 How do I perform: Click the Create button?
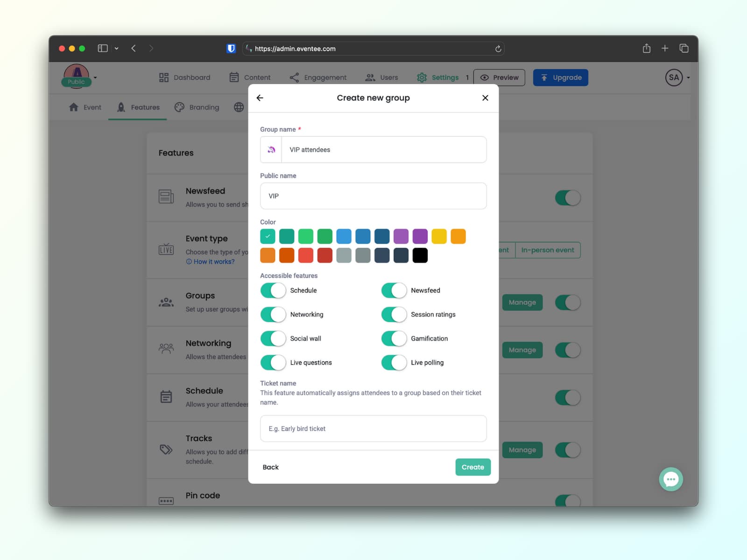click(x=472, y=467)
